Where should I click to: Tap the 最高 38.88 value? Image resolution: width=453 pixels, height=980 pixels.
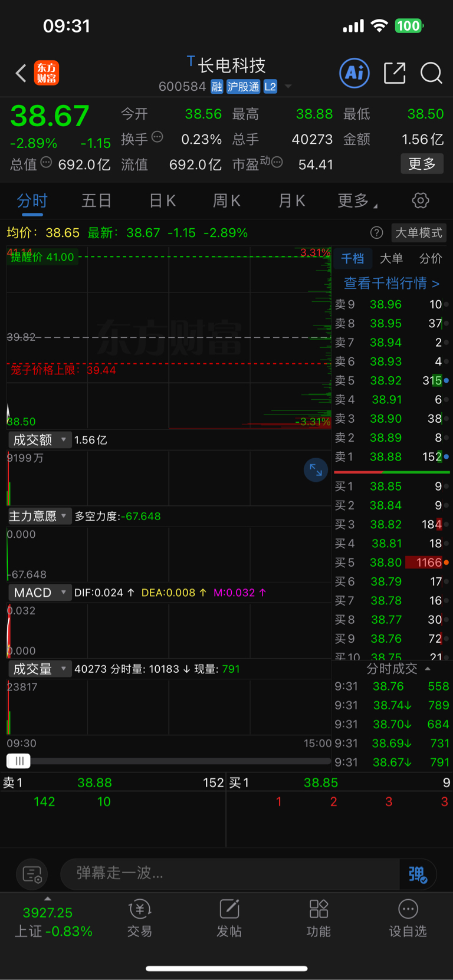pos(314,114)
